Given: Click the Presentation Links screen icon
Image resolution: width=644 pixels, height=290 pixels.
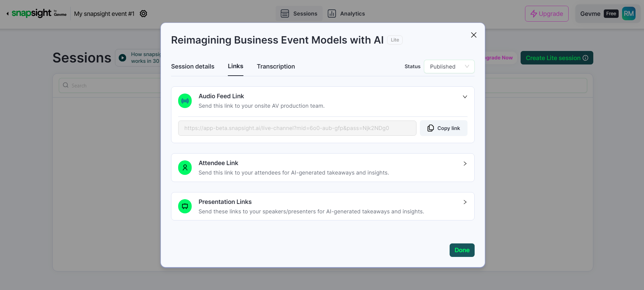Looking at the screenshot, I should pyautogui.click(x=185, y=206).
